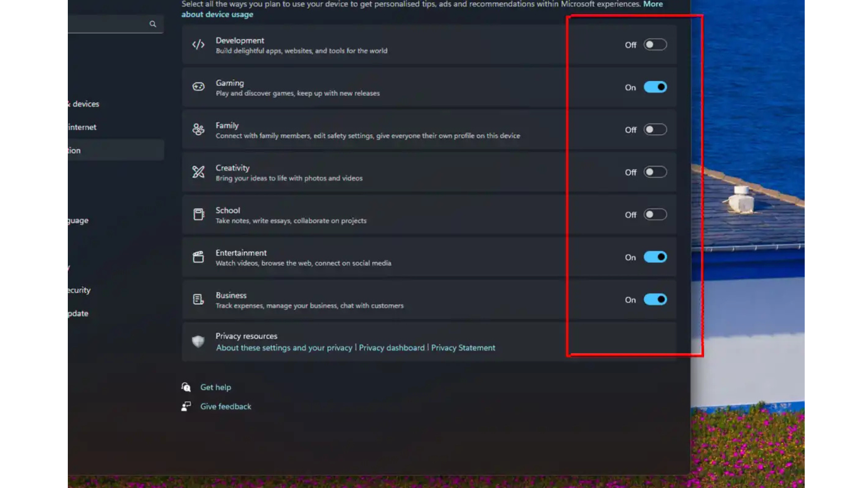This screenshot has width=868, height=488.
Task: Click the Entertainment clapperboard icon
Action: (x=198, y=257)
